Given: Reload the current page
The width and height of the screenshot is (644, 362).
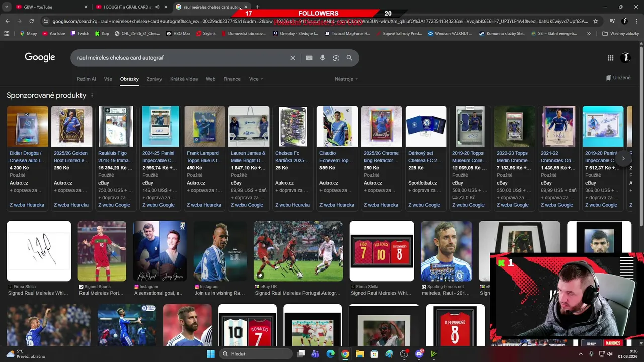Looking at the screenshot, I should (x=31, y=21).
